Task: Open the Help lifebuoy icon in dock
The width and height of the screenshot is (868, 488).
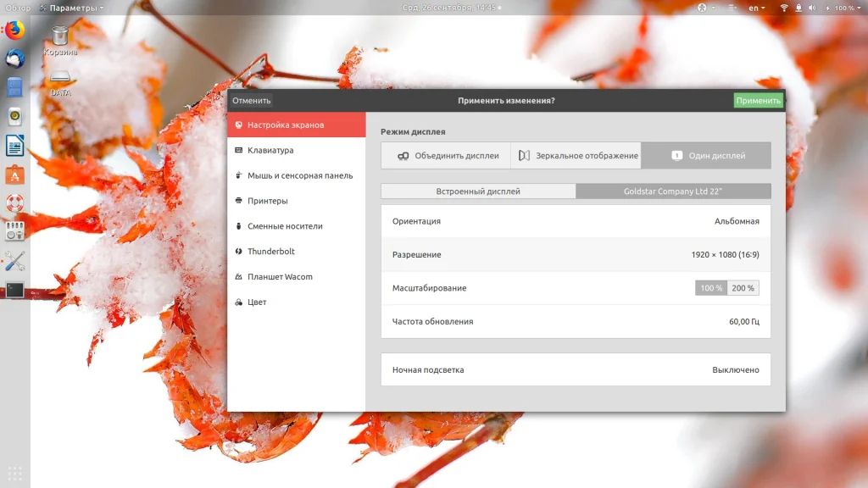Action: pos(15,203)
